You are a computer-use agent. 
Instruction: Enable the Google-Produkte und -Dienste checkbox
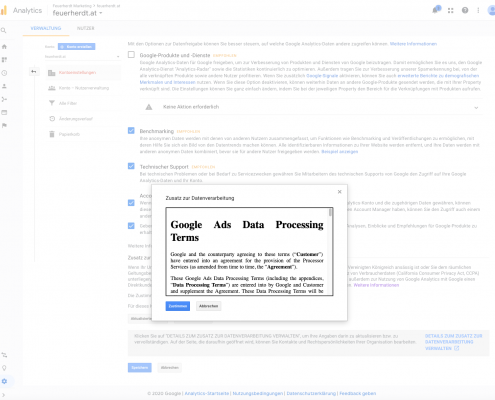tap(131, 55)
